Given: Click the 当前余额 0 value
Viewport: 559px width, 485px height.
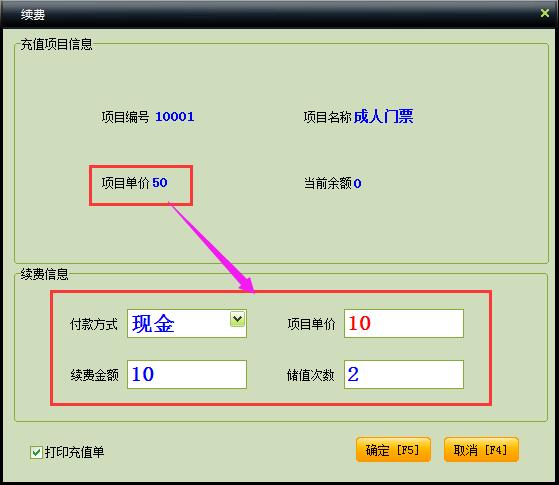Looking at the screenshot, I should [358, 183].
